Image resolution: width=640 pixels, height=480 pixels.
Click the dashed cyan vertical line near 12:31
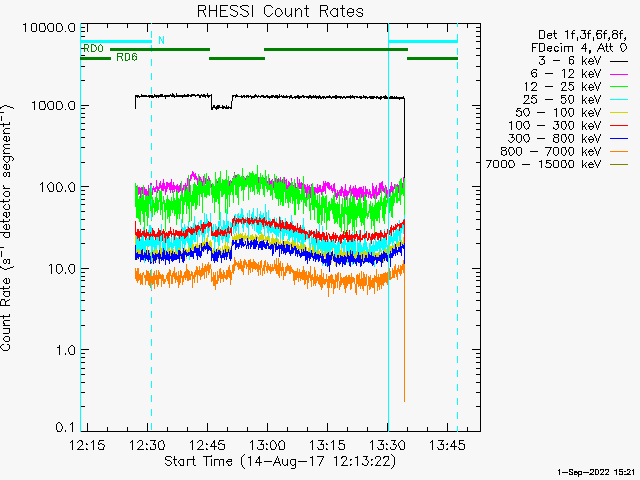click(151, 227)
